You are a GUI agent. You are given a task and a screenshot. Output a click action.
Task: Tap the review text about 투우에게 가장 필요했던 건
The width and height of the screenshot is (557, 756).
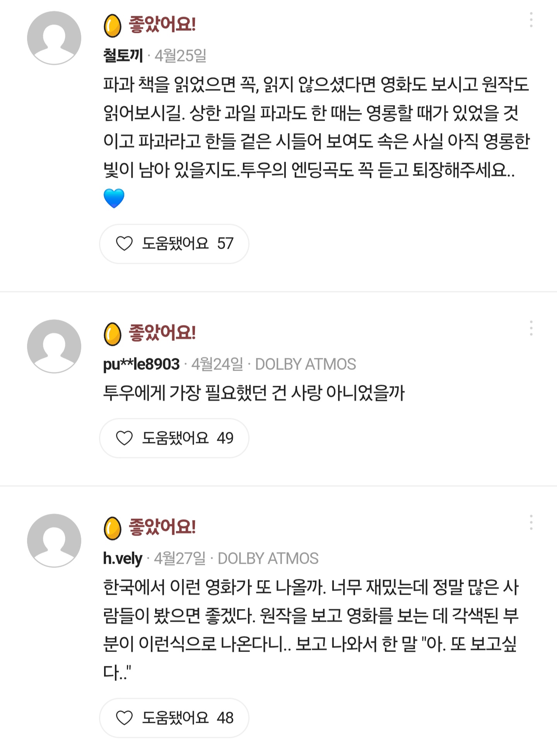click(253, 393)
